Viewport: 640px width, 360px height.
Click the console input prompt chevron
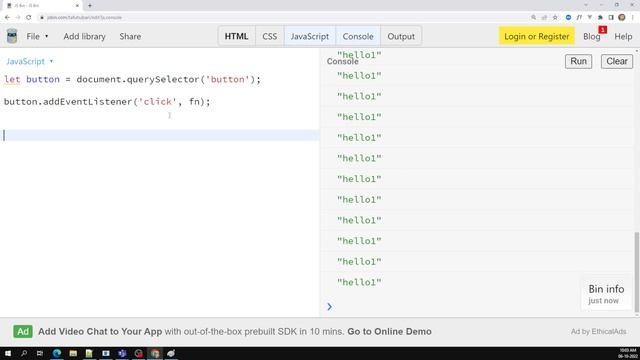click(329, 307)
